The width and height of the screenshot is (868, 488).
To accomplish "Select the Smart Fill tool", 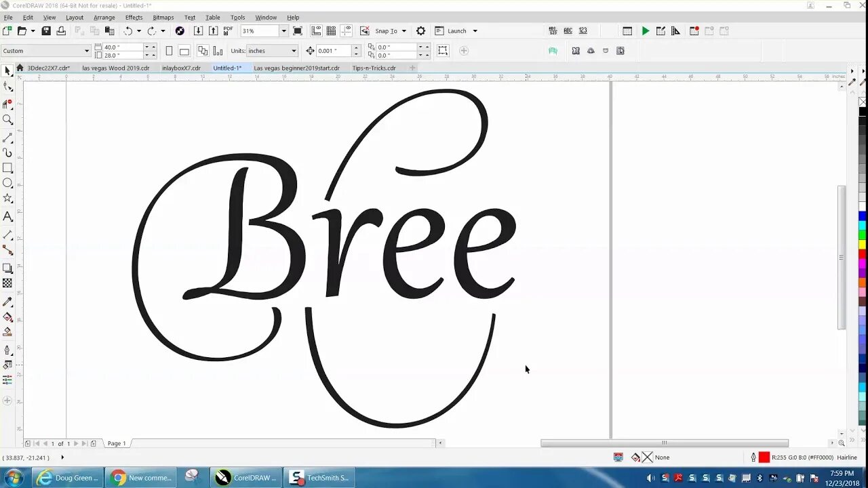I will point(7,332).
